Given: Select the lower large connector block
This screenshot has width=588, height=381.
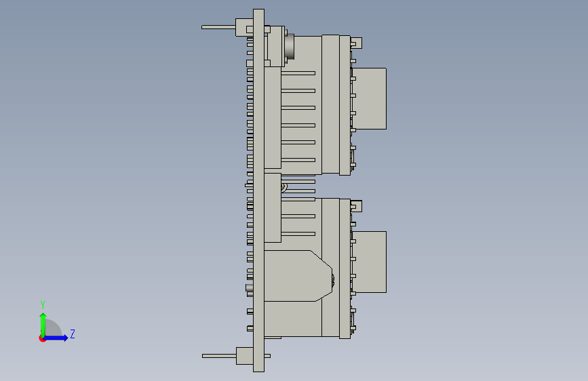Looking at the screenshot, I should click(x=370, y=262).
